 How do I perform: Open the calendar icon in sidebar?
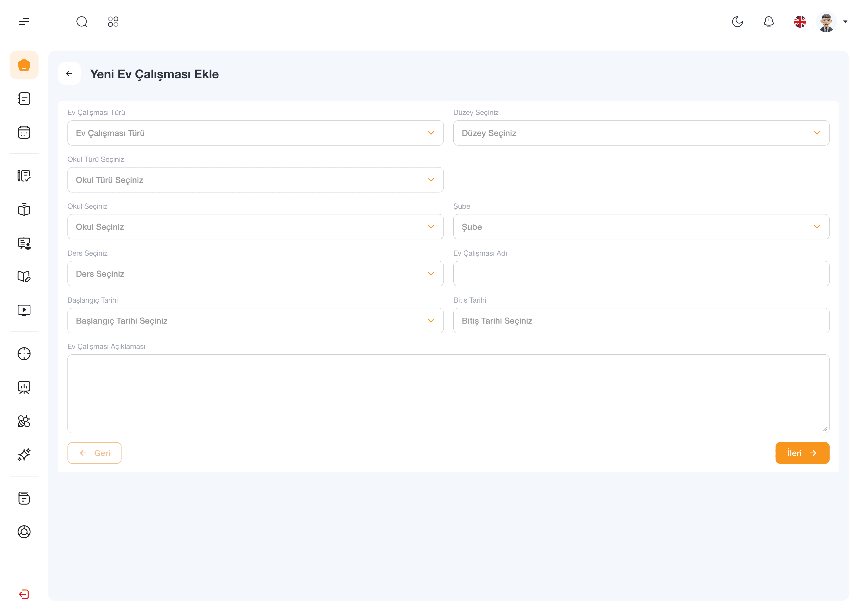point(24,132)
